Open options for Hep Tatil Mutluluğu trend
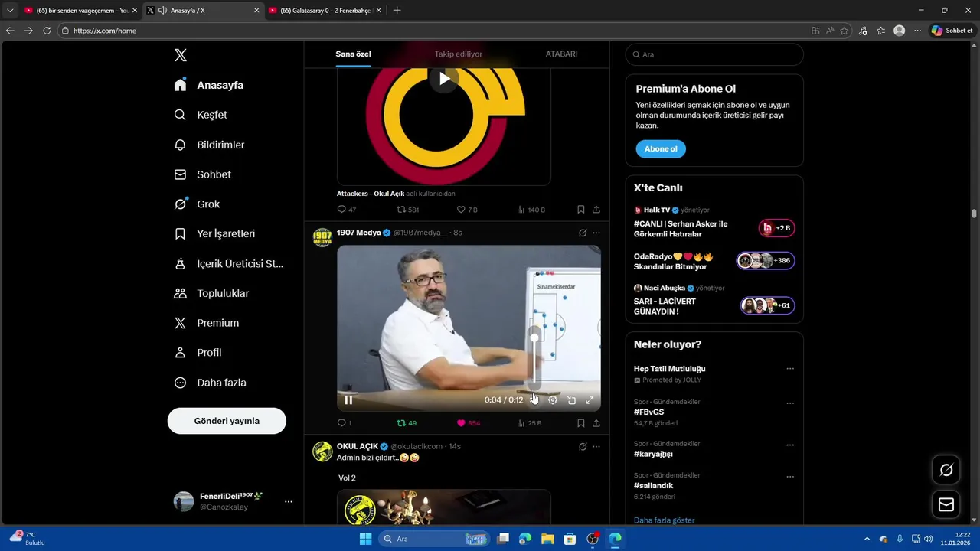980x551 pixels. (x=790, y=369)
